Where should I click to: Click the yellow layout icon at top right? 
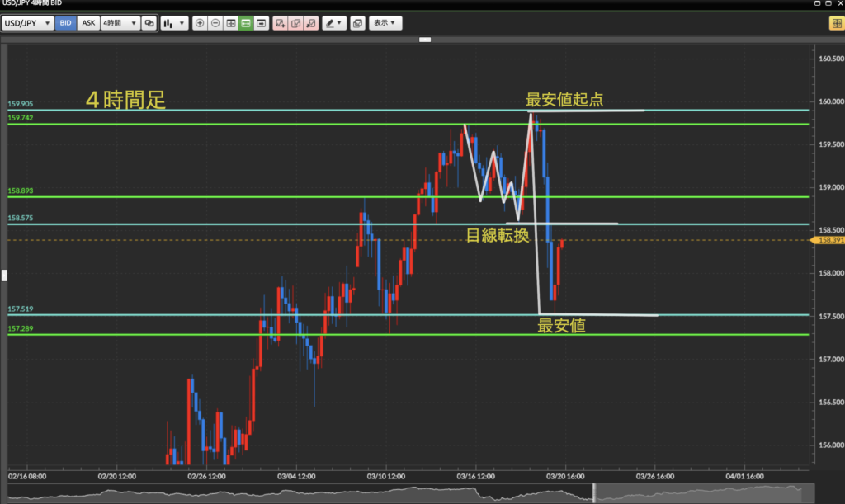click(834, 23)
